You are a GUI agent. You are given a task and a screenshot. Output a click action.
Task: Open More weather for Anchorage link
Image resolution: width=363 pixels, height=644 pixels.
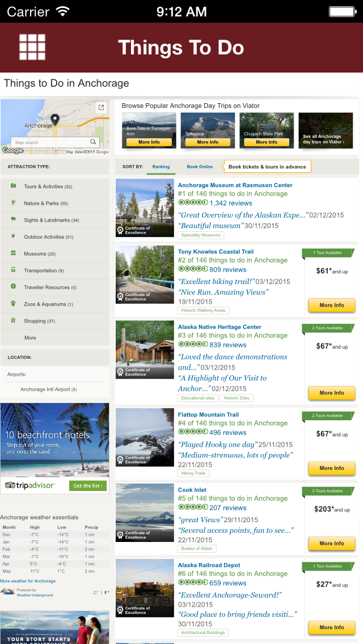(28, 581)
